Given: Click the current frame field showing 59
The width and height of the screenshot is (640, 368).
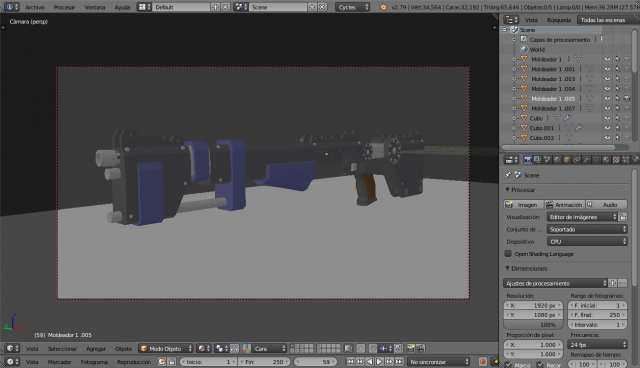Looking at the screenshot, I should (316, 361).
